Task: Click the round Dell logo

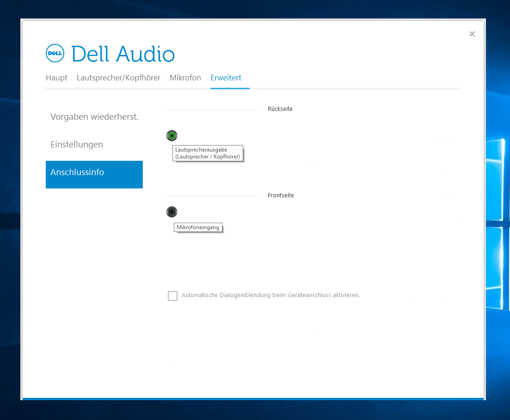Action: [55, 54]
